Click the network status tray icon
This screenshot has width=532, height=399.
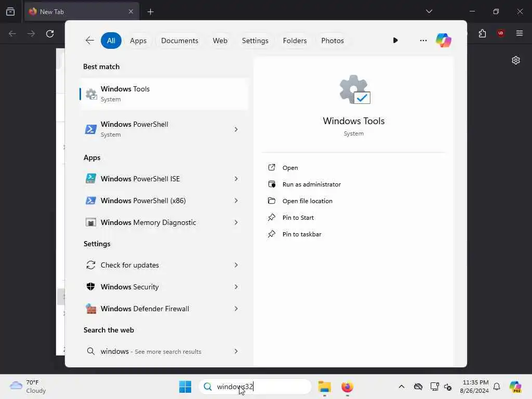[434, 387]
